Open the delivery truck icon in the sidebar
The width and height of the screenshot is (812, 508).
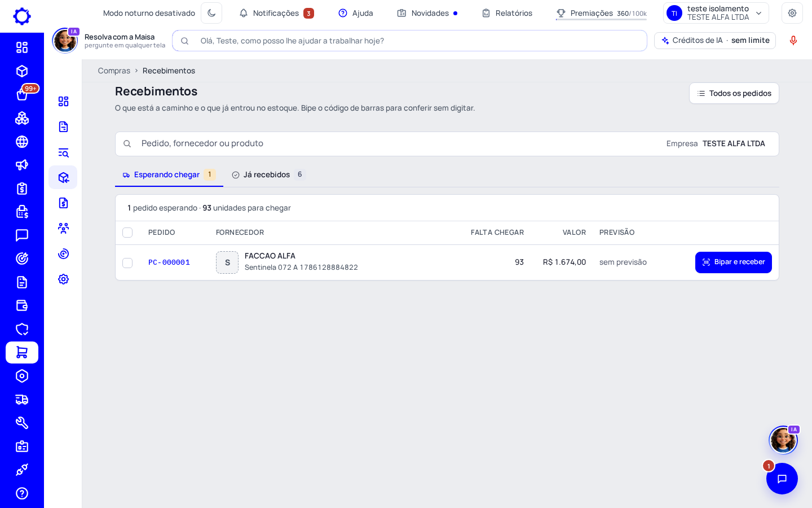pyautogui.click(x=22, y=400)
